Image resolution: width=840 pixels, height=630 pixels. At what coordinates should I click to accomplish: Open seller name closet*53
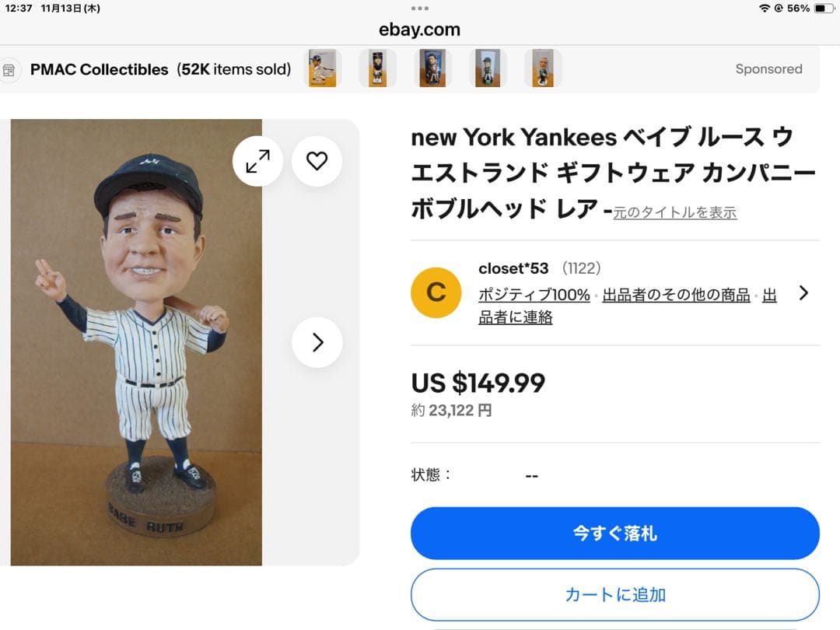[513, 268]
